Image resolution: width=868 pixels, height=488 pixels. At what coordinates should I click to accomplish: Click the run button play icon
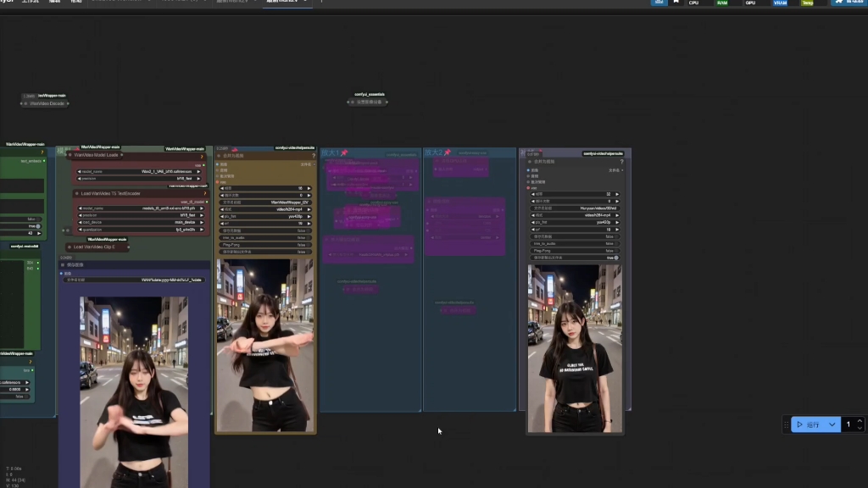(x=800, y=424)
